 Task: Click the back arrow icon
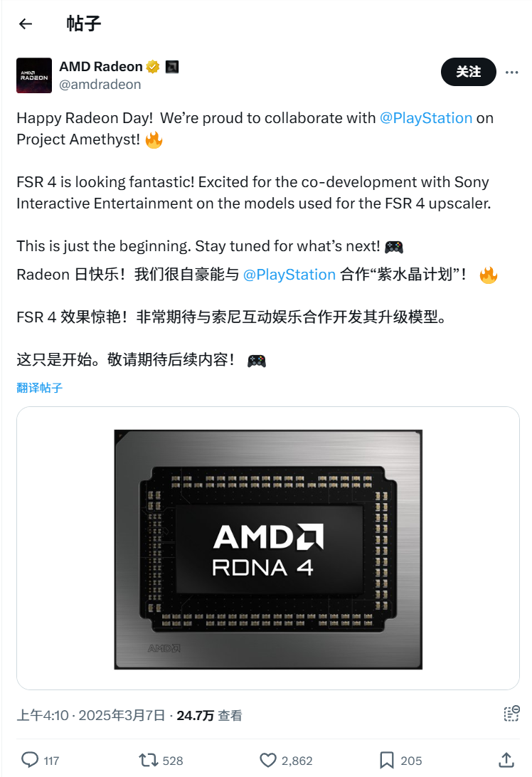pyautogui.click(x=26, y=23)
